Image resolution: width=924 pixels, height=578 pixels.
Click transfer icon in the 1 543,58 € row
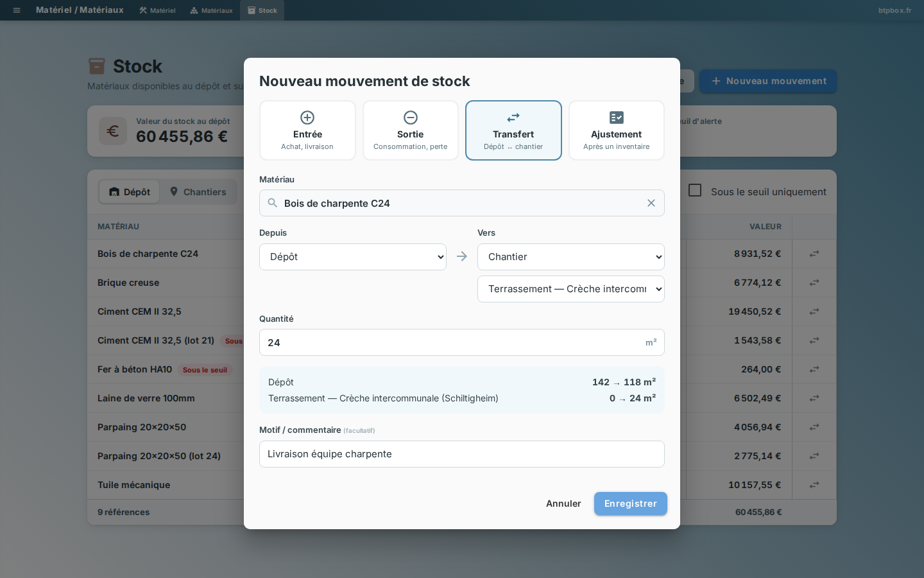814,340
